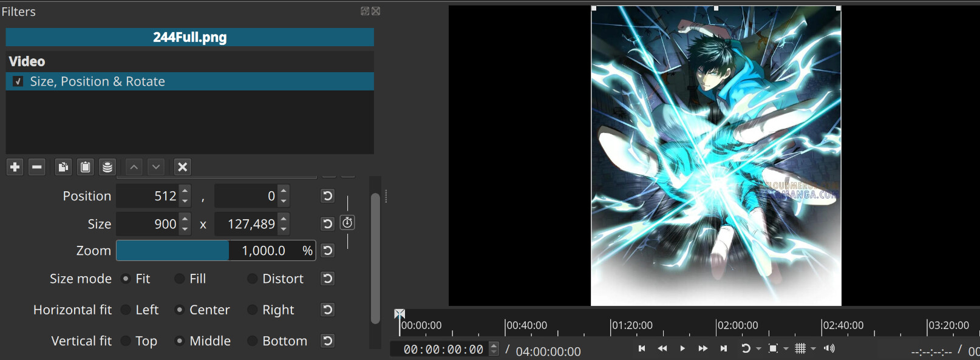Increment current timecode with spinner arrow
Screen dimensions: 980x360
coord(494,345)
